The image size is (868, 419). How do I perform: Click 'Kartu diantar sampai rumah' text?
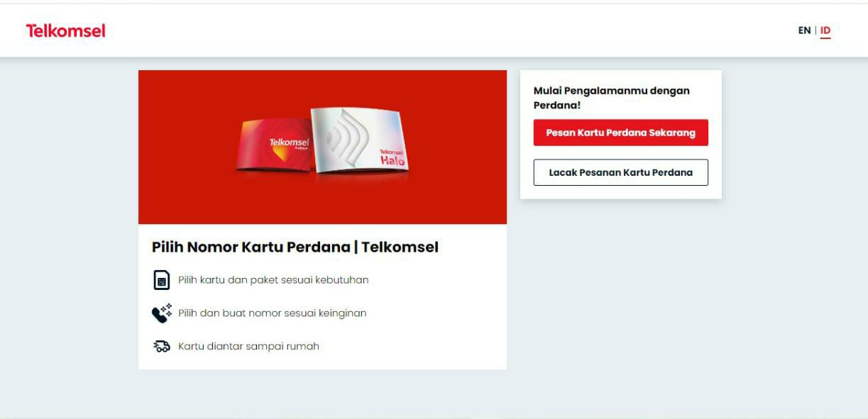(x=248, y=346)
